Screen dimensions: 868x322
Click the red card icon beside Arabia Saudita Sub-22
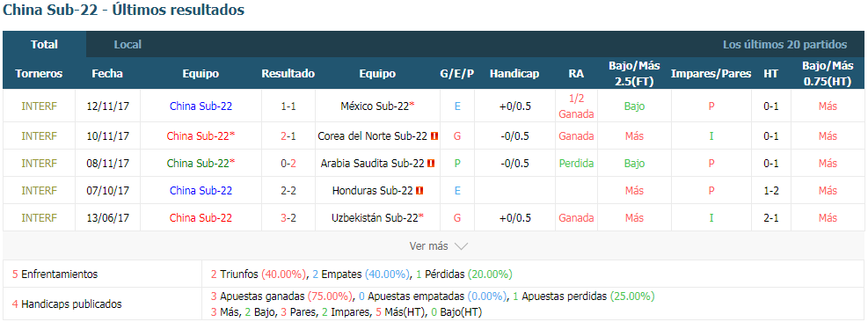coord(431,164)
